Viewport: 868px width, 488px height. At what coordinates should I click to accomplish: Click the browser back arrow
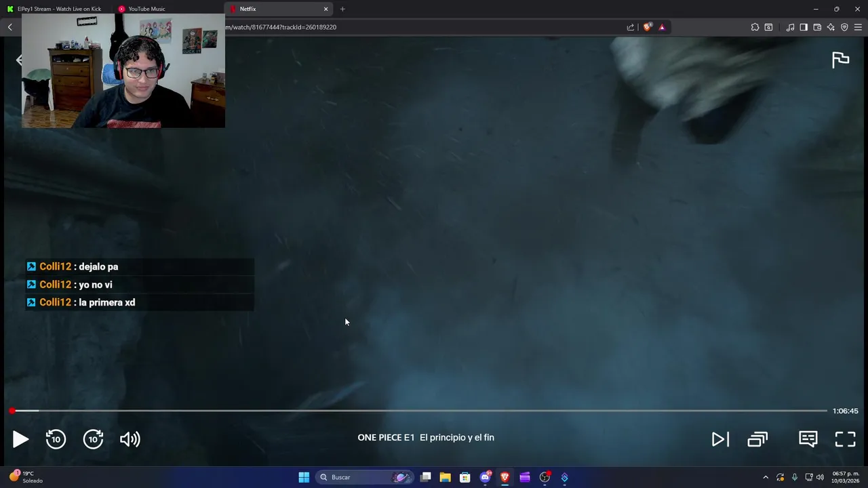[x=10, y=27]
